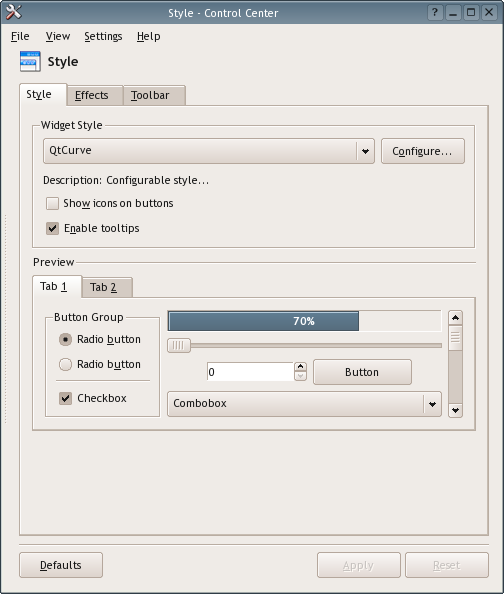Image resolution: width=504 pixels, height=594 pixels.
Task: Uncheck the preview Checkbox
Action: click(x=65, y=398)
